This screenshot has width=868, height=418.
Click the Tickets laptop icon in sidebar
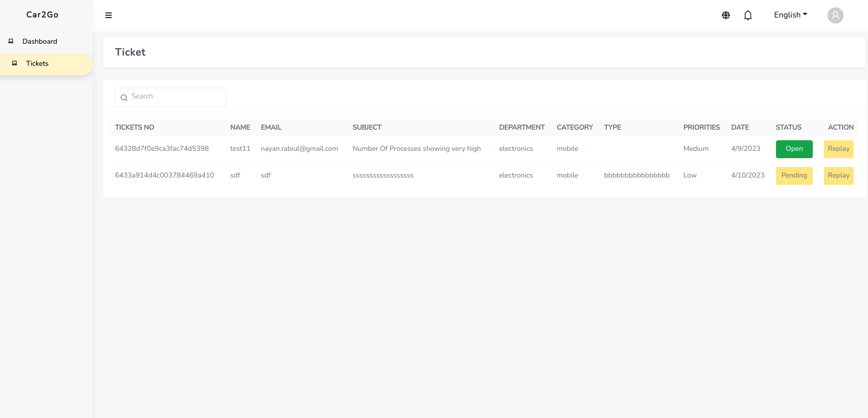(15, 63)
